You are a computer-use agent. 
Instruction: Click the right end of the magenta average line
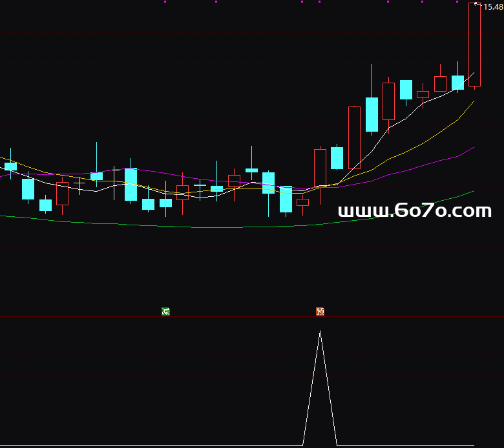[x=472, y=148]
